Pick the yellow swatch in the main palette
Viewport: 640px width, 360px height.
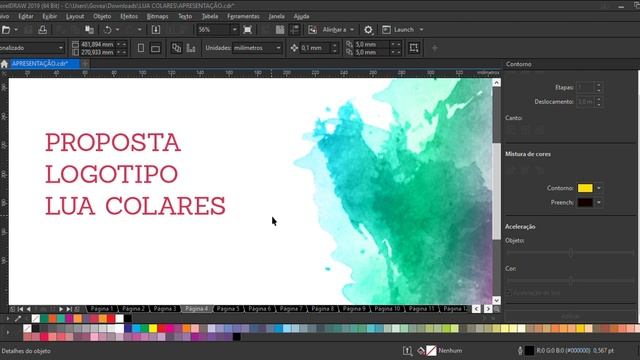[x=153, y=328]
